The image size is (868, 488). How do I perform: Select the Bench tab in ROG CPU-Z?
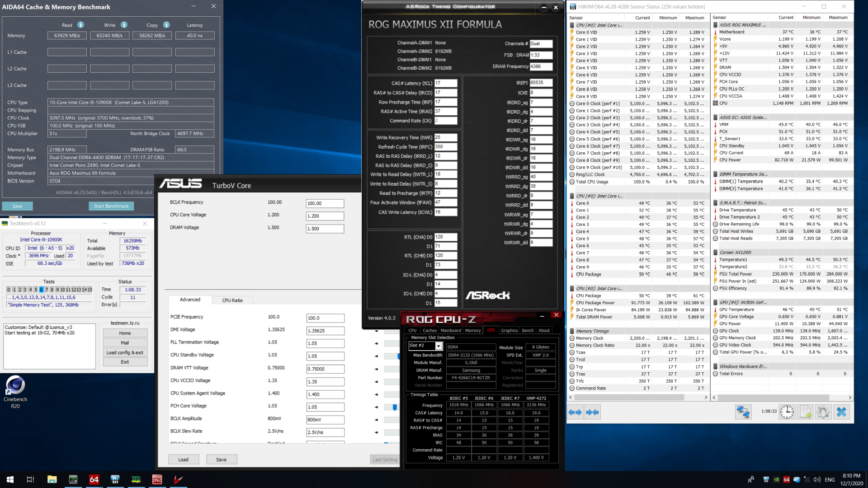tap(528, 330)
